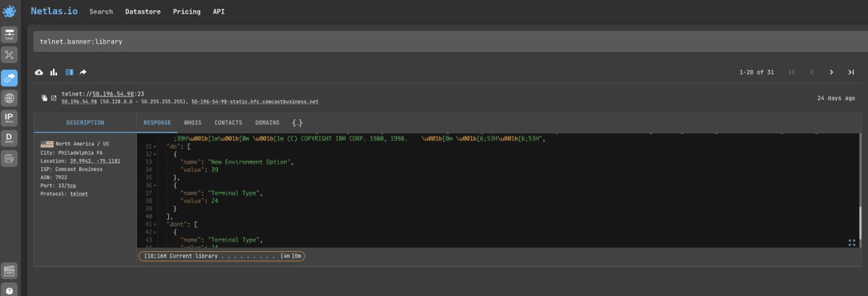The image size is (868, 296).
Task: Collapse the JSON fold arrow on line 36
Action: coord(156,185)
